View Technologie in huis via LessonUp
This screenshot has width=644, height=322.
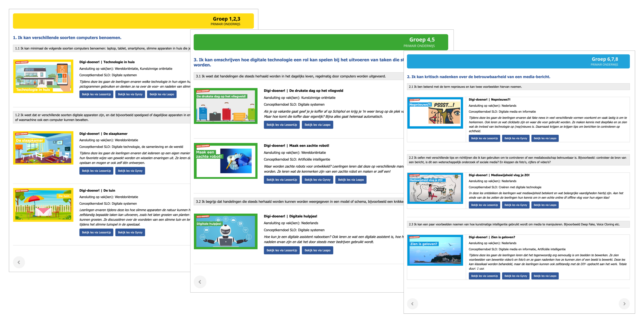click(x=96, y=94)
